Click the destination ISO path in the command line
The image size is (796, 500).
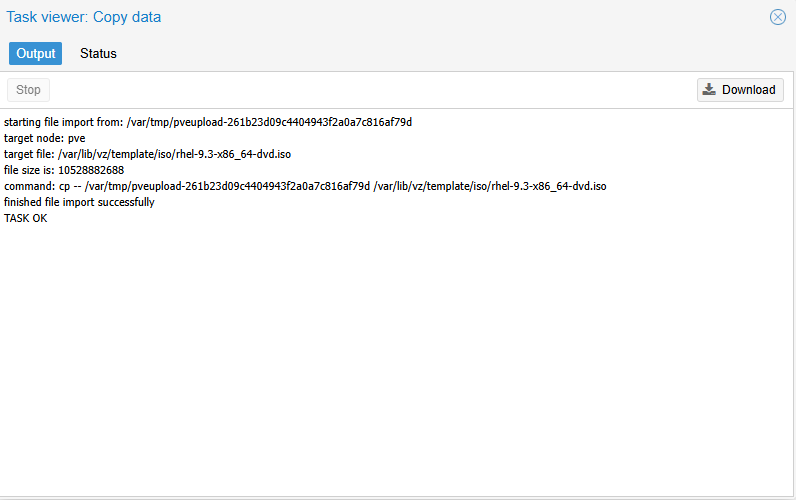click(x=490, y=186)
